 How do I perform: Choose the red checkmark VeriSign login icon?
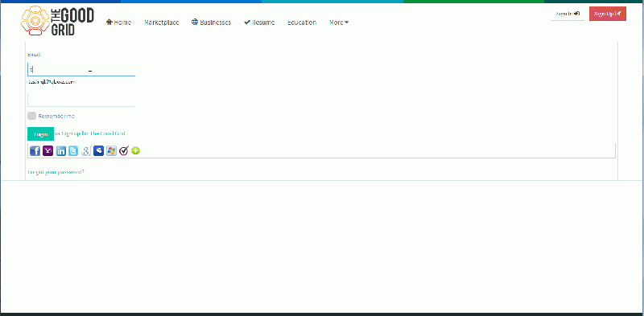click(x=124, y=151)
